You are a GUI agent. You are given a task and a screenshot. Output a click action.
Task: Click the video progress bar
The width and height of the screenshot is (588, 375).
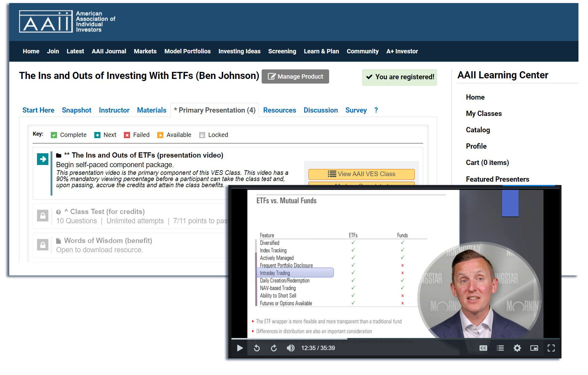click(395, 339)
